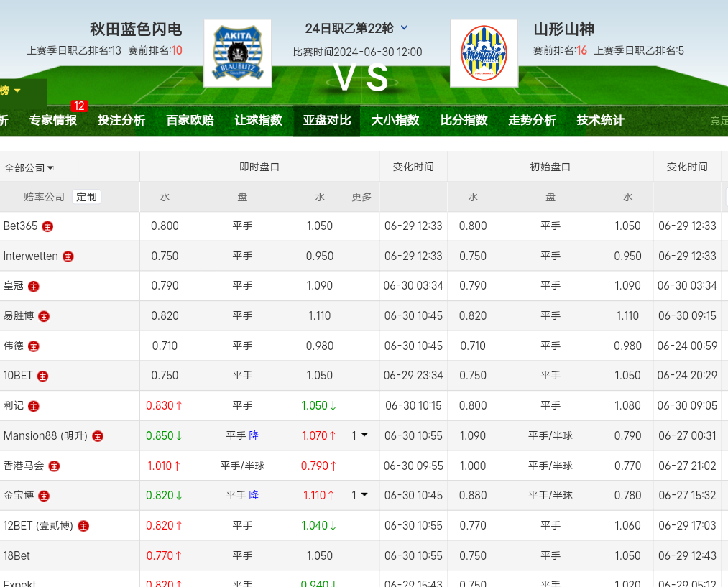Image resolution: width=728 pixels, height=587 pixels.
Task: Click the 秋田蓝色闪电 team name
Action: [135, 29]
